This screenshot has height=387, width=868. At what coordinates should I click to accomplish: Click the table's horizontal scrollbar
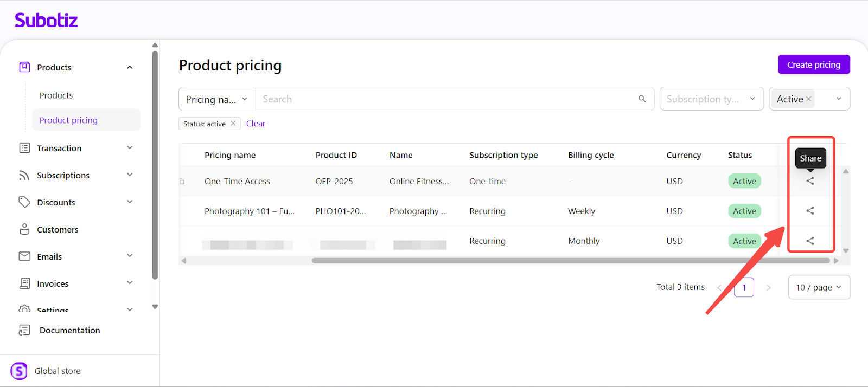(x=570, y=261)
